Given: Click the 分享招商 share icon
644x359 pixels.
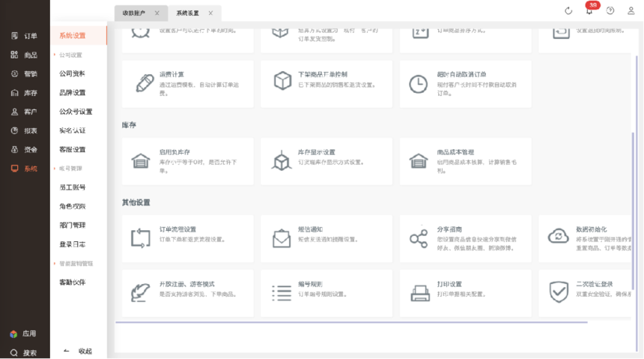Looking at the screenshot, I should click(419, 238).
